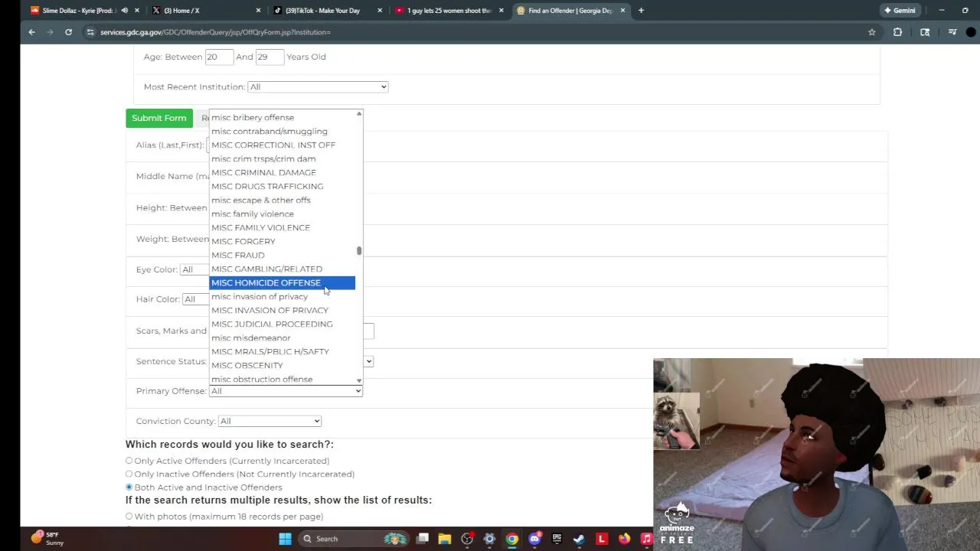Screen dimensions: 980x551
Task: Select misc misdemeanor option
Action: click(x=282, y=338)
